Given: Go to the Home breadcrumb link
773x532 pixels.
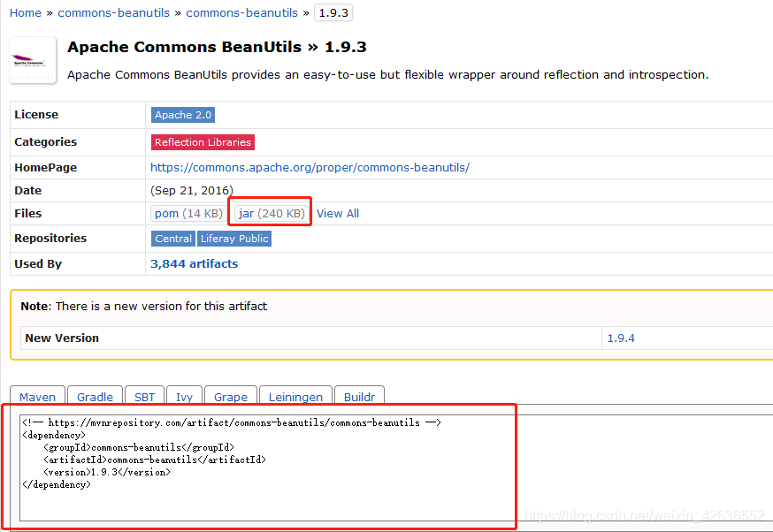Looking at the screenshot, I should pos(26,12).
